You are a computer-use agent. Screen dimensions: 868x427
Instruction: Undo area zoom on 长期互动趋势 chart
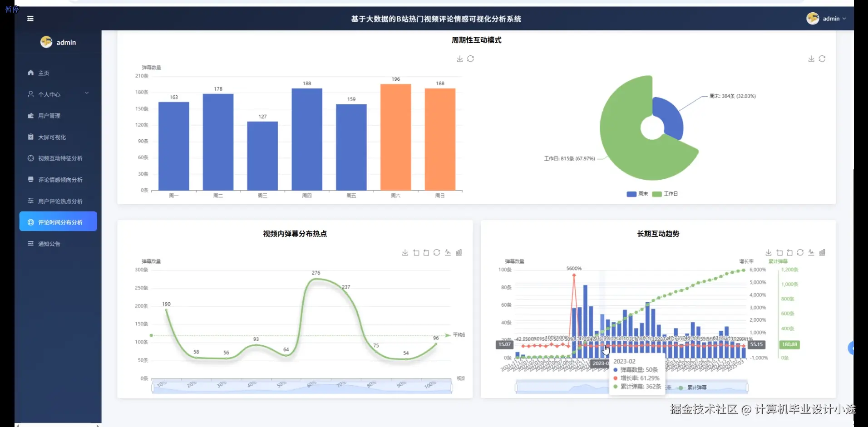click(x=790, y=253)
